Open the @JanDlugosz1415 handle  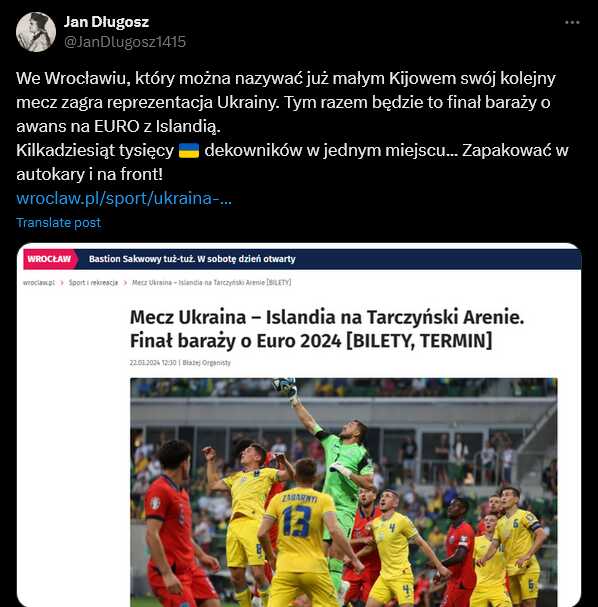tap(125, 42)
